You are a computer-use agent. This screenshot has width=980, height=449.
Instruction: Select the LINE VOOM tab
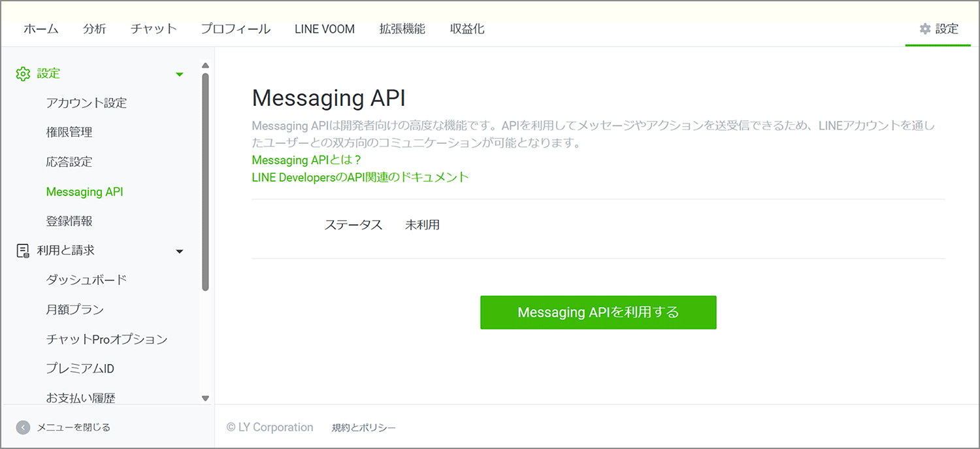tap(325, 29)
